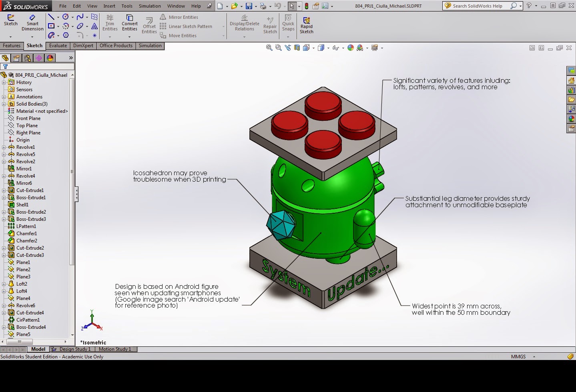
Task: Open the Smart Dimension dropdown arrow
Action: [x=32, y=37]
